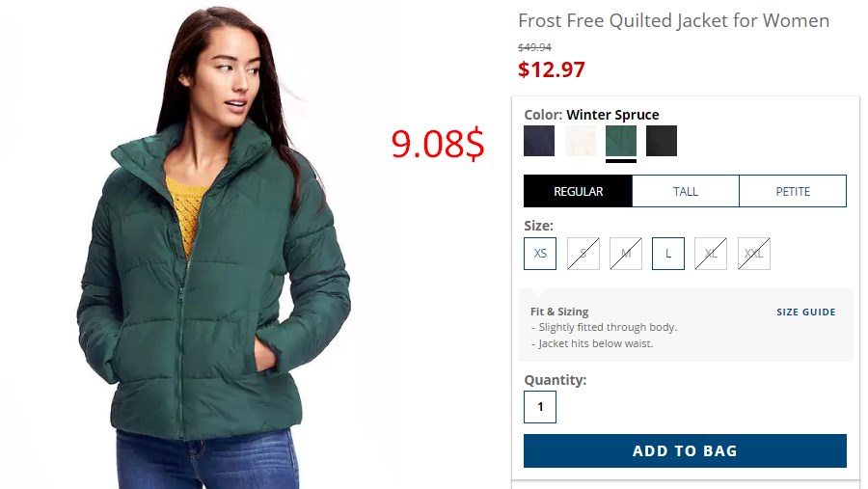The width and height of the screenshot is (868, 489).
Task: Switch to the PETITE fit option
Action: (x=793, y=191)
